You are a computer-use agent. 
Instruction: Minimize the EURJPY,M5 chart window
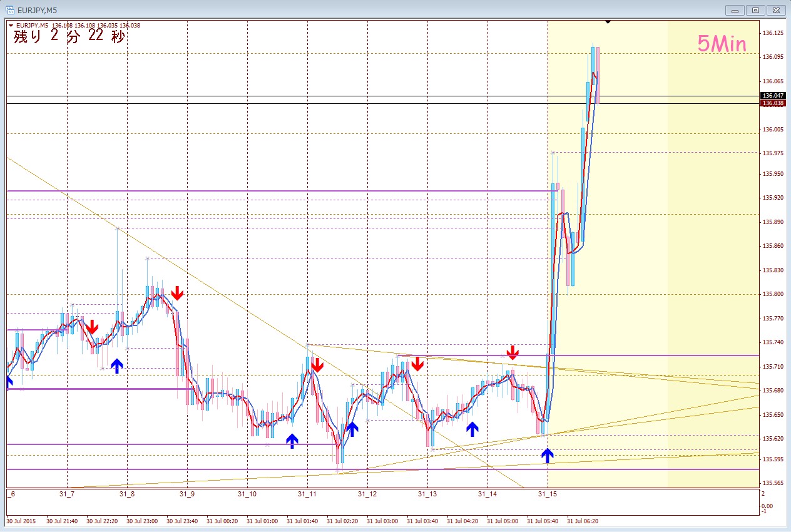click(735, 10)
